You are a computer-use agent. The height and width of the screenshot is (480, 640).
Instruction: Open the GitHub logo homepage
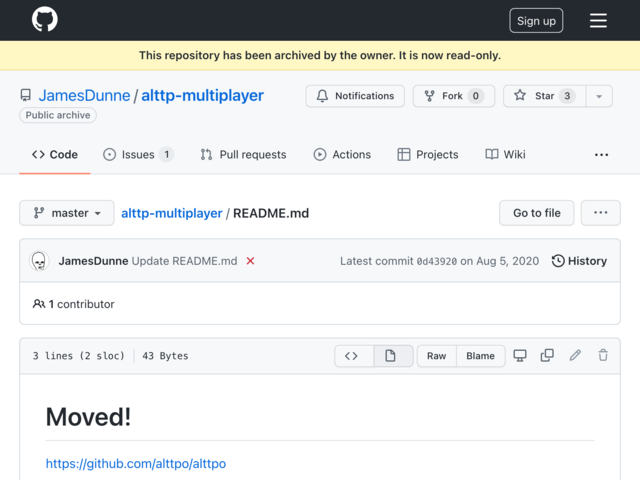point(44,19)
